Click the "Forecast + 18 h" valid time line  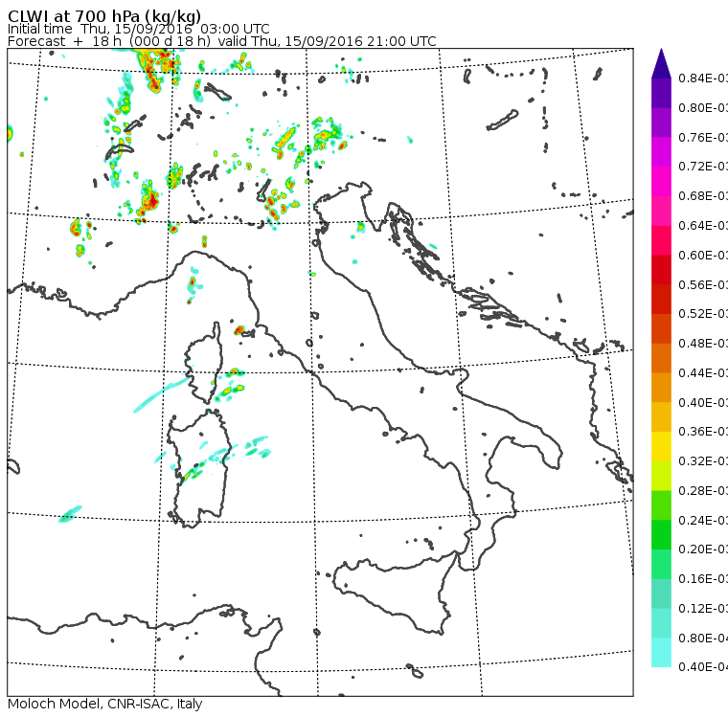click(x=222, y=41)
